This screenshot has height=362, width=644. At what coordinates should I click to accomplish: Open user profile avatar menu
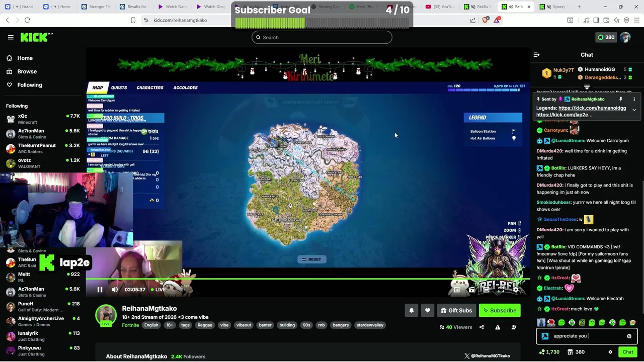pyautogui.click(x=625, y=37)
